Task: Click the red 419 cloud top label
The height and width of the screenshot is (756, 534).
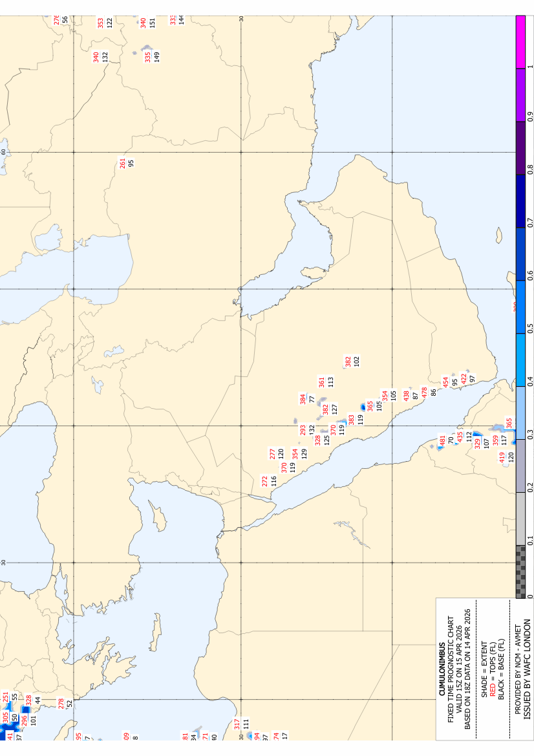Action: click(x=502, y=456)
